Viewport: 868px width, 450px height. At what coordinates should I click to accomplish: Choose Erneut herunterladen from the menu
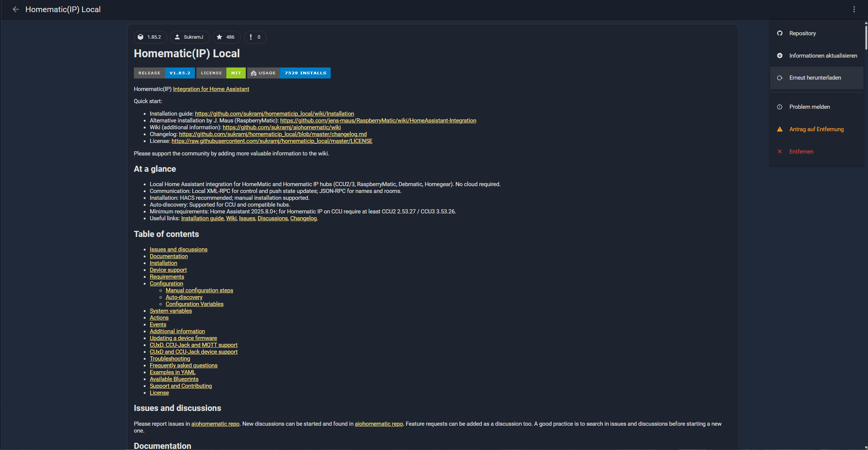click(x=816, y=78)
